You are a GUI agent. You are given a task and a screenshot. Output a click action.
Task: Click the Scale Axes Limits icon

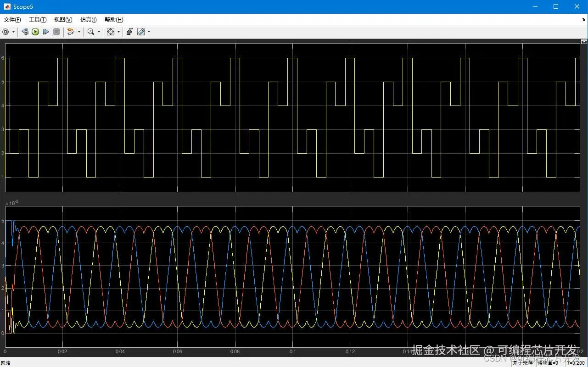111,32
